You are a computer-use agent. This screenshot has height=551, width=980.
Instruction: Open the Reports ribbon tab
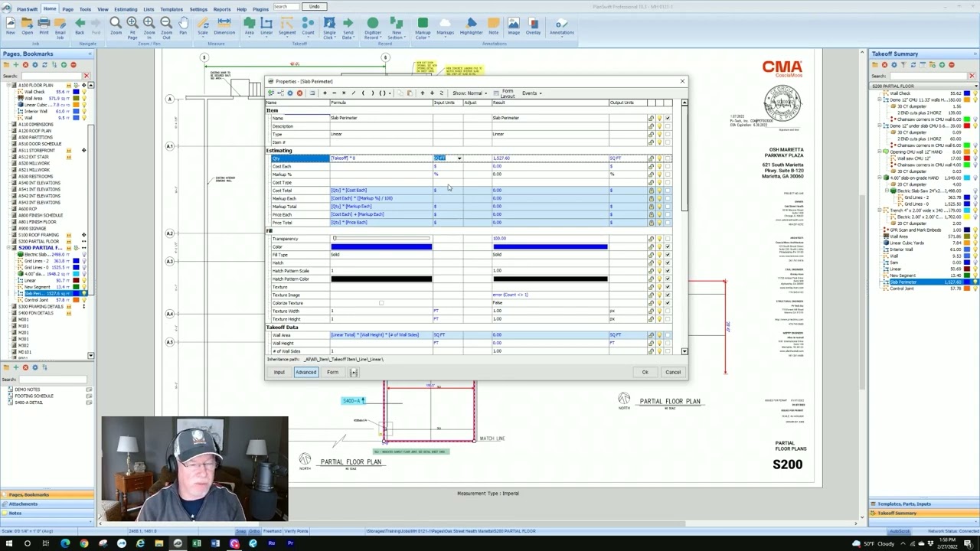click(x=222, y=9)
